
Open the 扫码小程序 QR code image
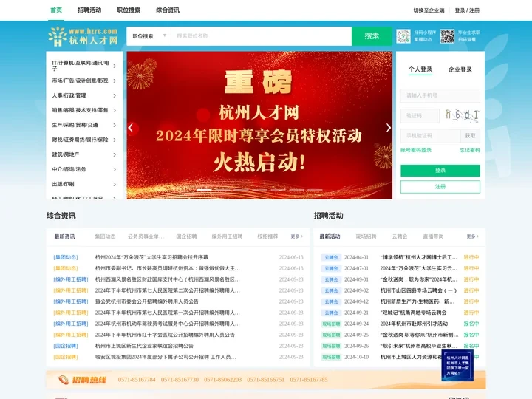click(x=403, y=36)
